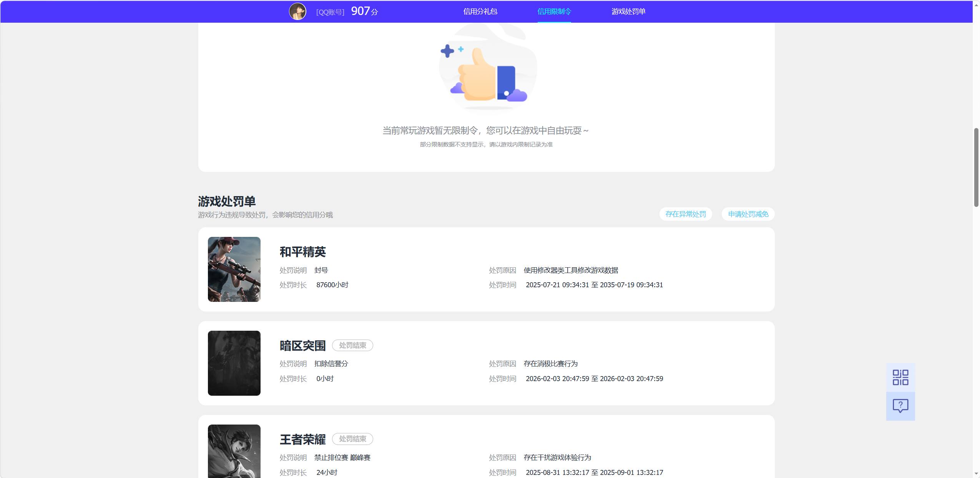Image resolution: width=980 pixels, height=478 pixels.
Task: Click the scrollbar down arrow
Action: click(x=976, y=474)
